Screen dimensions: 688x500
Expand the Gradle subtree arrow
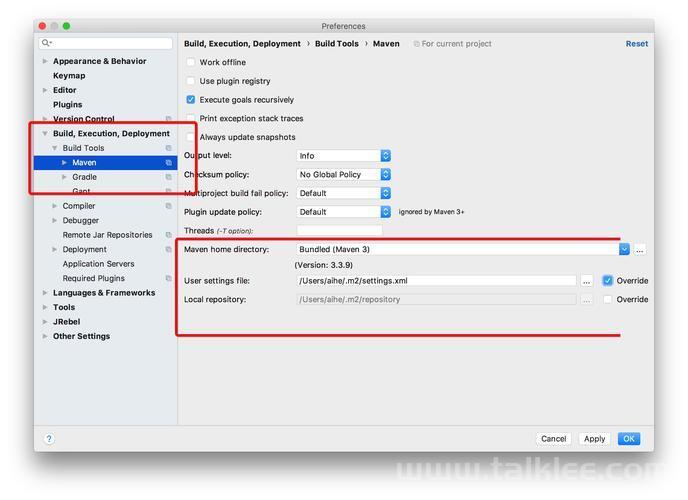coord(64,177)
